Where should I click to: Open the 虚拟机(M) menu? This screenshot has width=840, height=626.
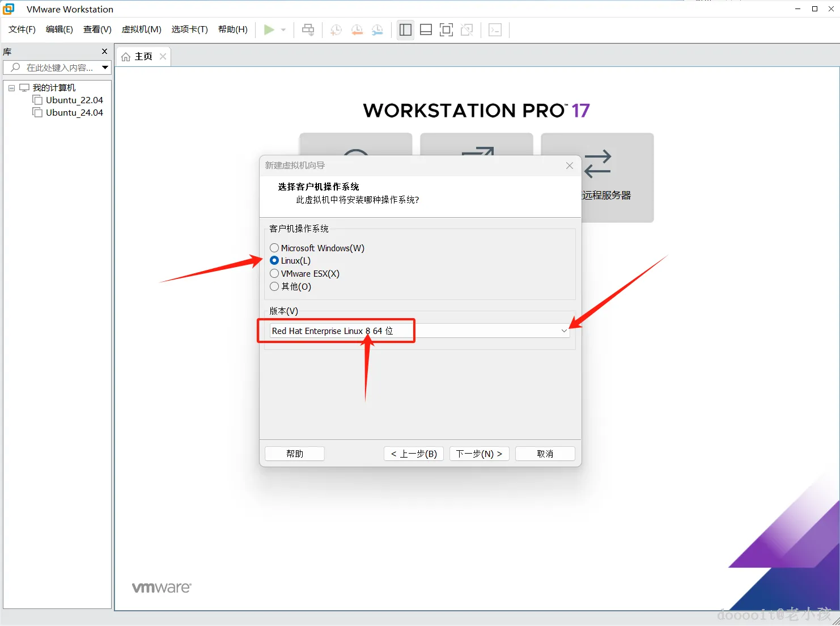point(142,29)
